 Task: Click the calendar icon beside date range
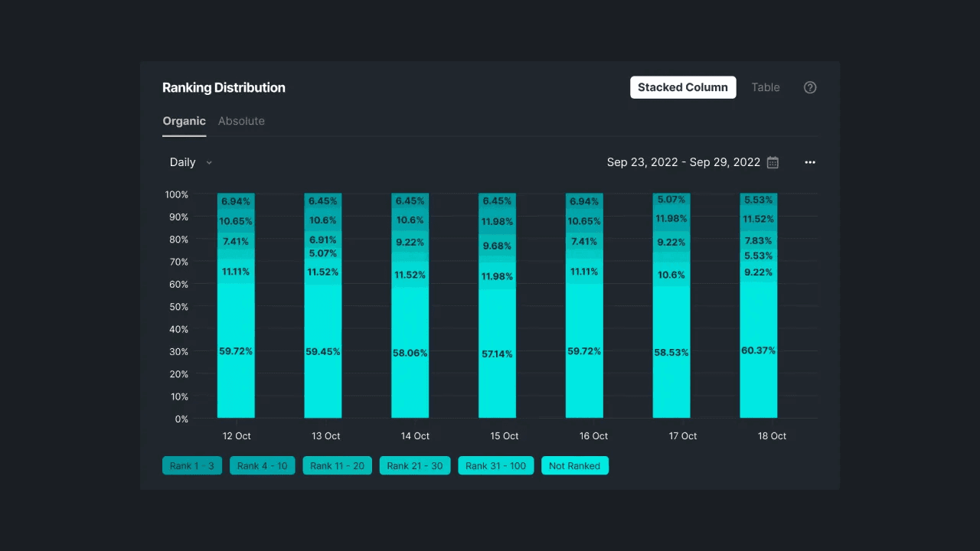click(773, 162)
